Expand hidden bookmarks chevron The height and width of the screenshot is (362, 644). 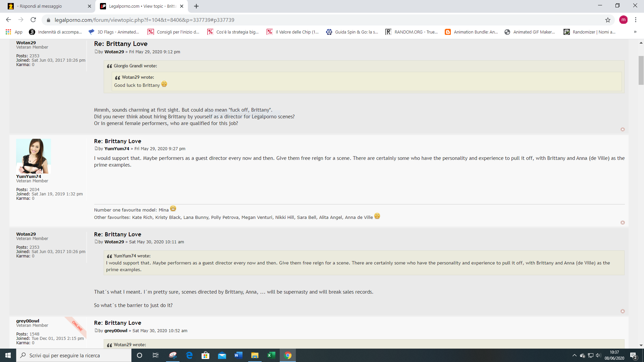click(635, 32)
